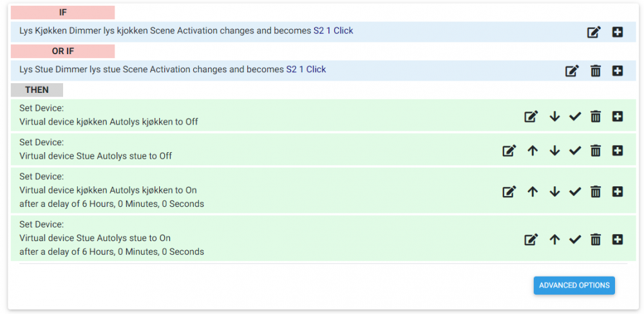
Task: Move Autolys stue to Off action up
Action: (x=533, y=150)
